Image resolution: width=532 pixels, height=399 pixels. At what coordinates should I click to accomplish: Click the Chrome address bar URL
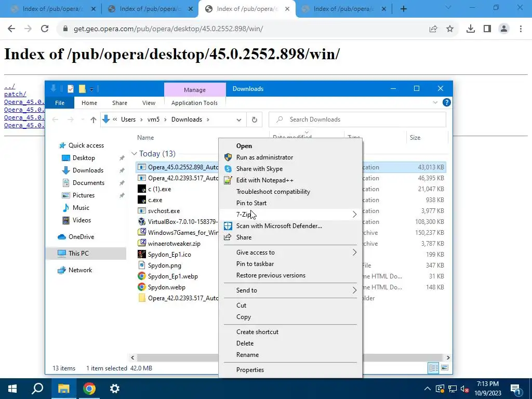tap(168, 29)
